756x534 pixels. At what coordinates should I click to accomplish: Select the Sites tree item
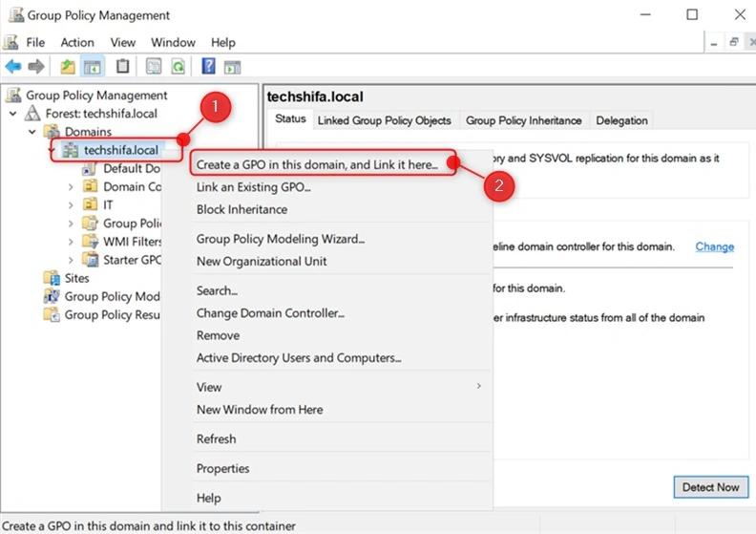click(76, 278)
